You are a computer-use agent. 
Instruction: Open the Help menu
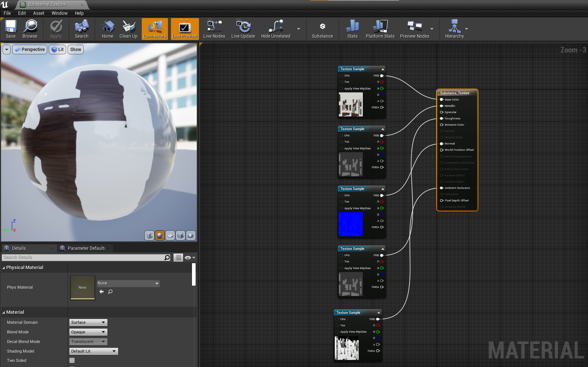[79, 13]
